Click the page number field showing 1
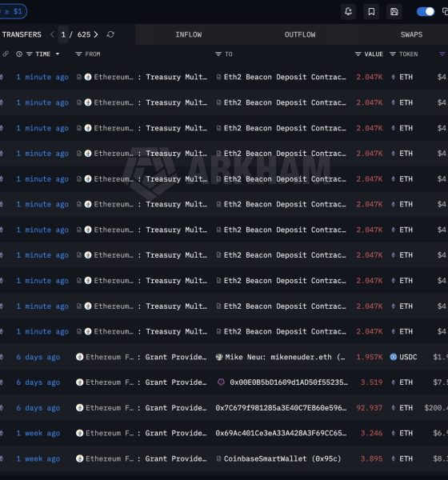 click(x=63, y=34)
